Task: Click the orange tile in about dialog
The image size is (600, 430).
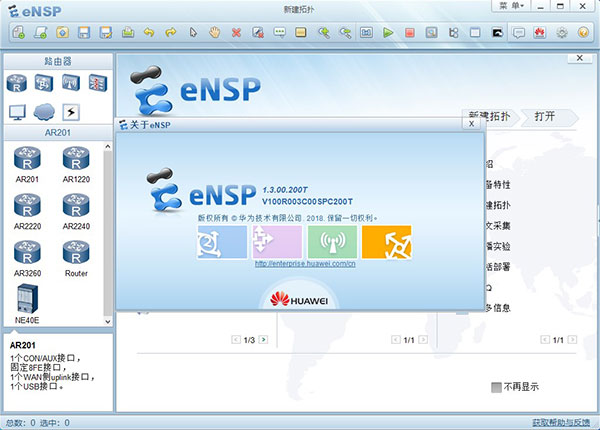Action: tap(386, 242)
